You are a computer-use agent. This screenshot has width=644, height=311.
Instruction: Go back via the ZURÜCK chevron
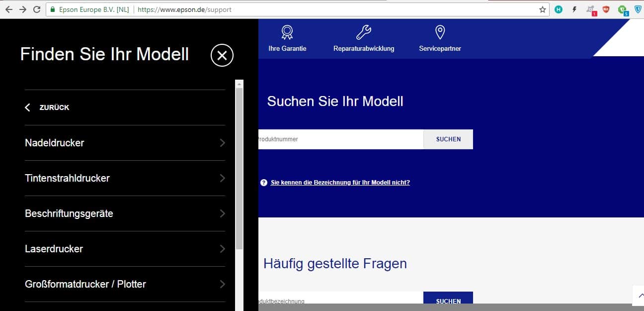(x=28, y=107)
